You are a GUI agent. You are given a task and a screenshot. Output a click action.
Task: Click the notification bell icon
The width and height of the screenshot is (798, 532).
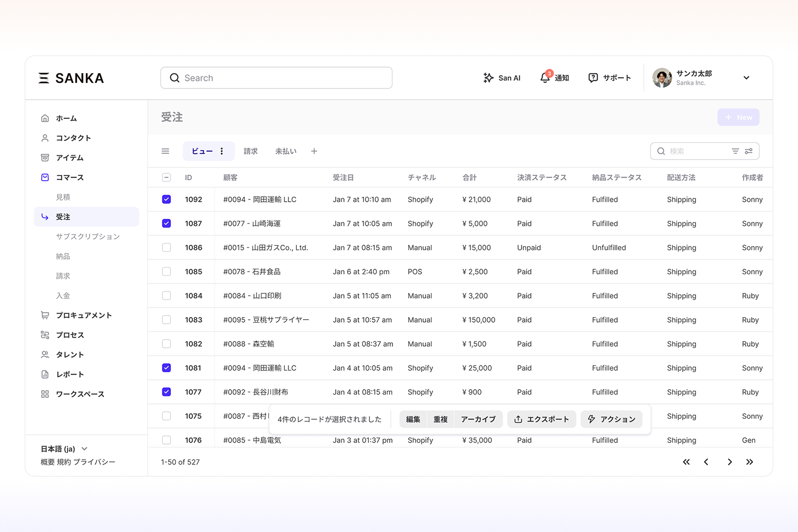pyautogui.click(x=545, y=78)
